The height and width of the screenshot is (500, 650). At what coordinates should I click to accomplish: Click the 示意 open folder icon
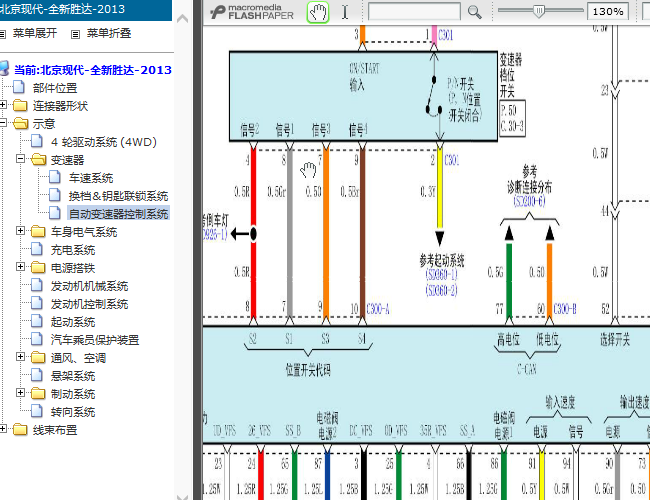click(x=20, y=123)
